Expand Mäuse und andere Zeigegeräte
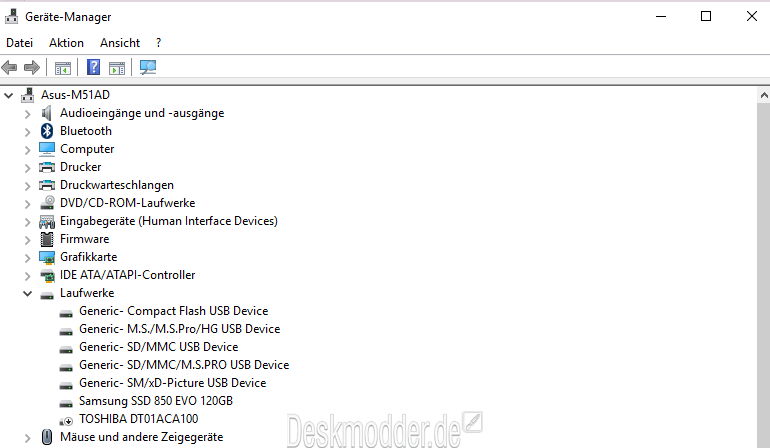 pos(28,437)
